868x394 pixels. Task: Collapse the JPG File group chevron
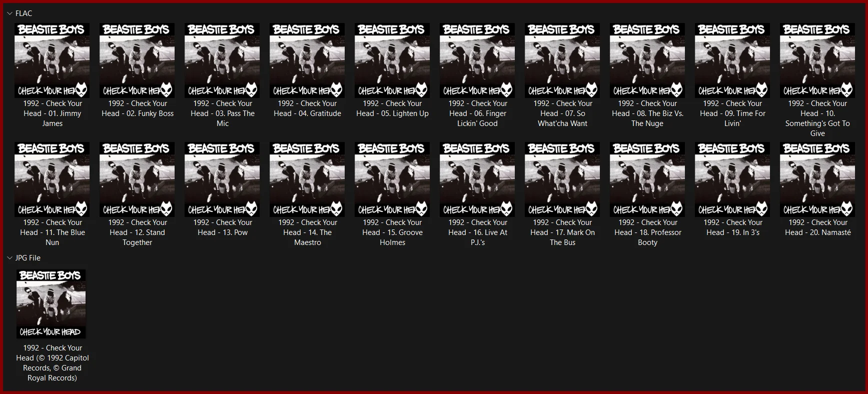[10, 258]
